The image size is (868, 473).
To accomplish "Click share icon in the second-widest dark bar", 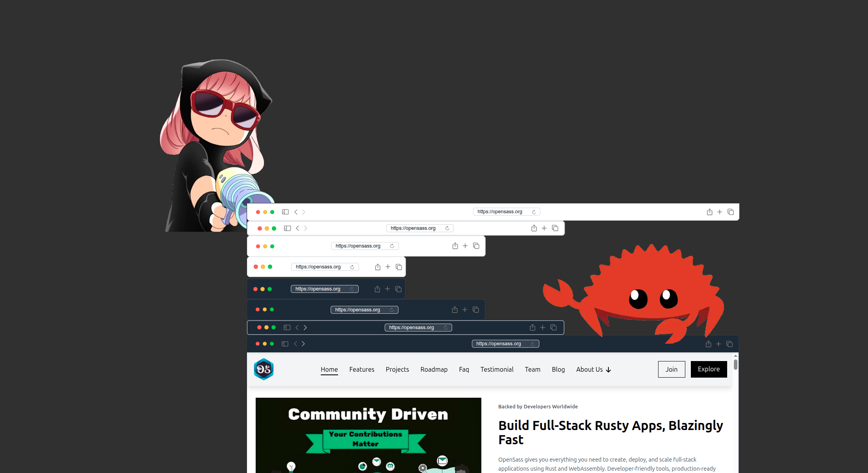I will [532, 328].
